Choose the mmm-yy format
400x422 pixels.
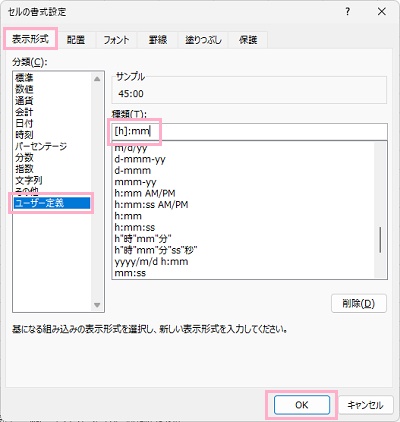(x=243, y=182)
